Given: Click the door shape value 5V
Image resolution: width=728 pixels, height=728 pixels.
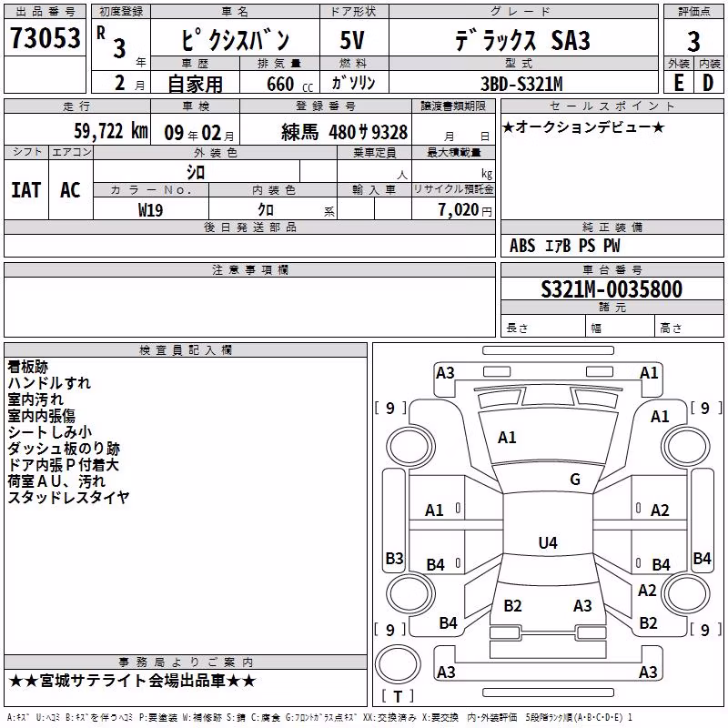Looking at the screenshot, I should click(352, 40).
